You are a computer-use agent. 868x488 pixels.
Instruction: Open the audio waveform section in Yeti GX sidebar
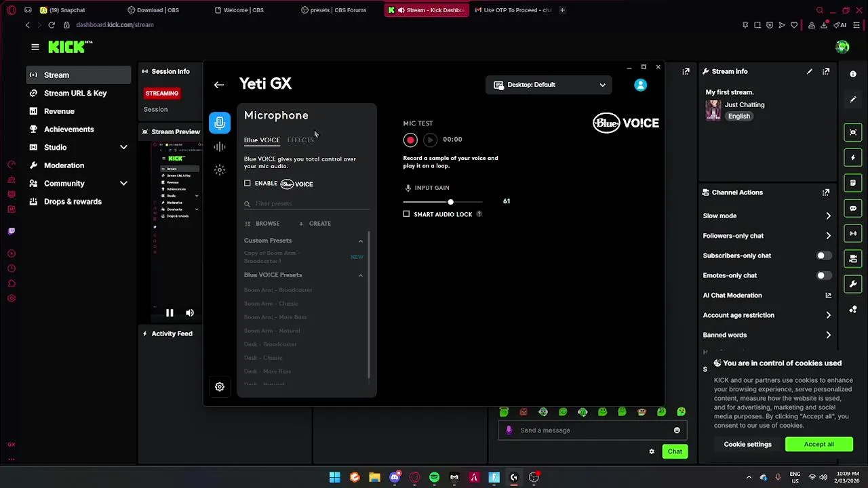pyautogui.click(x=219, y=146)
